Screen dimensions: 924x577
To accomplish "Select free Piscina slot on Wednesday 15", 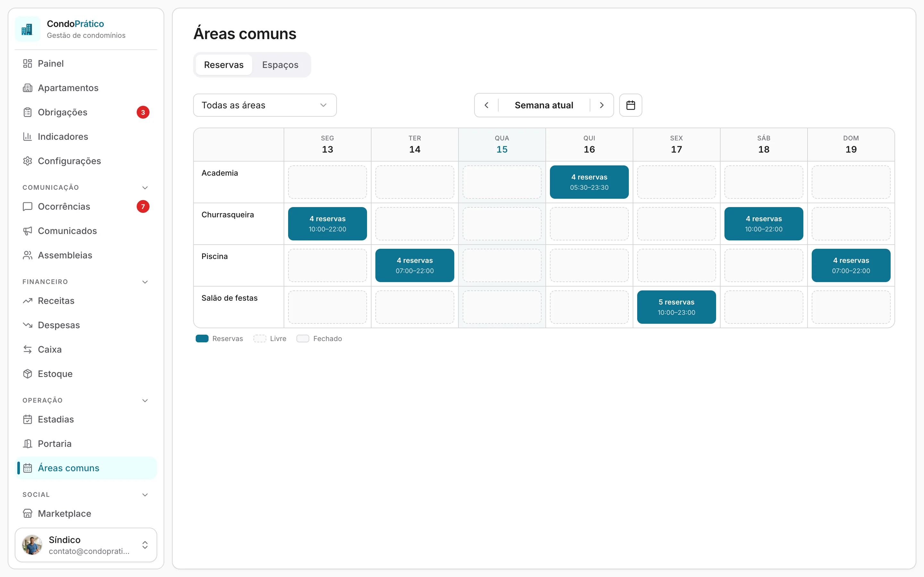I will tap(502, 266).
